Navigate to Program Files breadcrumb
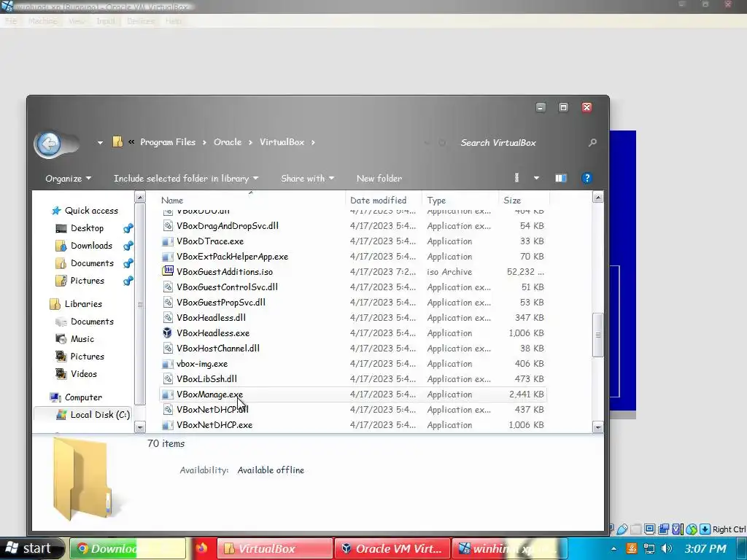Screen dimensions: 747x560 [x=168, y=142]
